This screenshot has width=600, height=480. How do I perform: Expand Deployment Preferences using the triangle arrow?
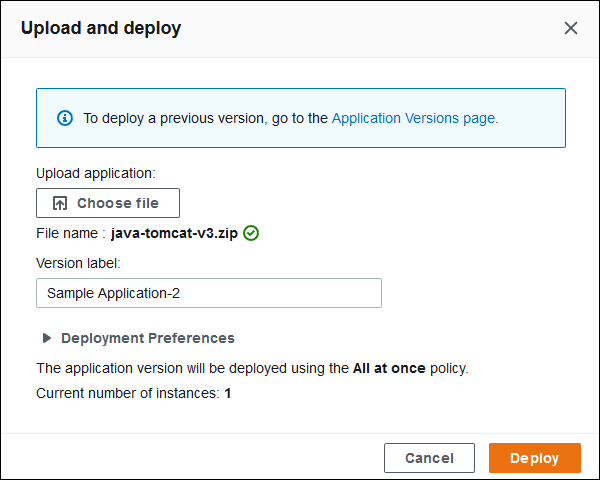(x=46, y=338)
